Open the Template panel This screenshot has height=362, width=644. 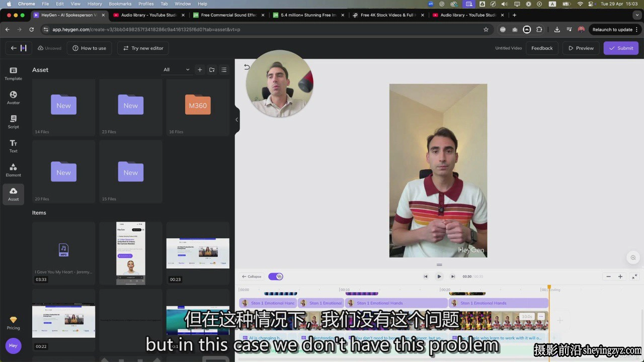coord(13,73)
